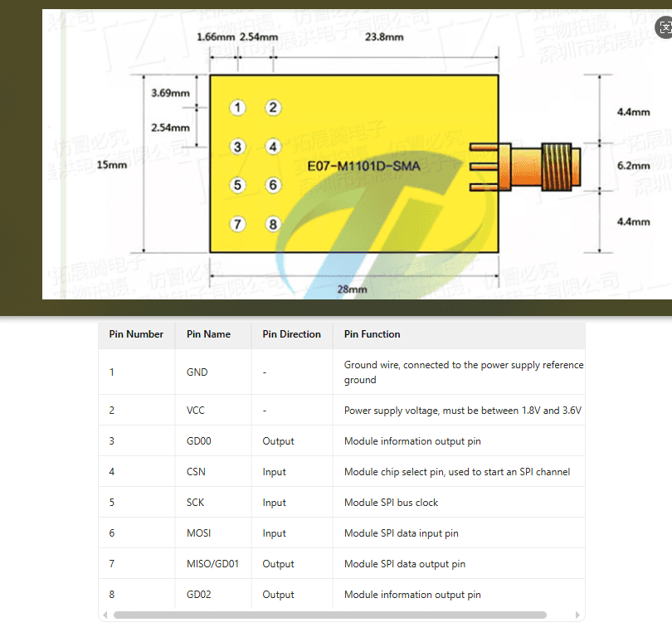Click 'Module SPI data output pin' text
The height and width of the screenshot is (637, 672).
405,564
